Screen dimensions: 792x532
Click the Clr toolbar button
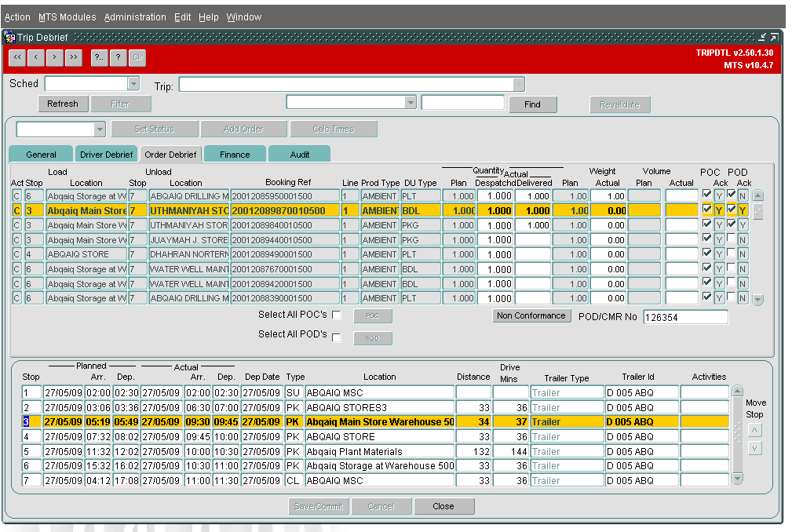point(137,57)
